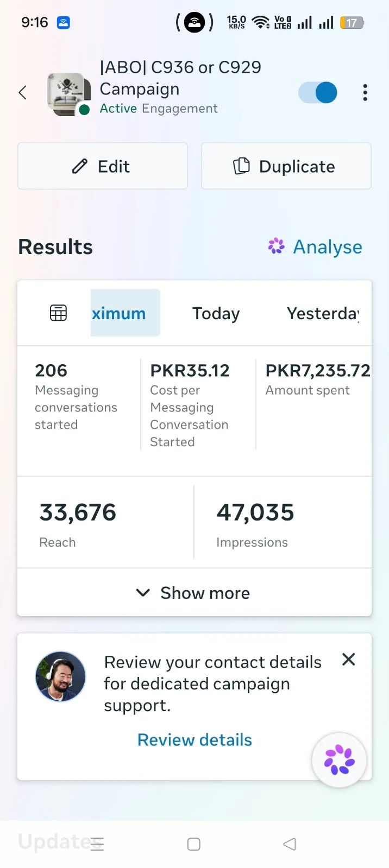Tap the Edit button
The image size is (389, 868).
(103, 166)
